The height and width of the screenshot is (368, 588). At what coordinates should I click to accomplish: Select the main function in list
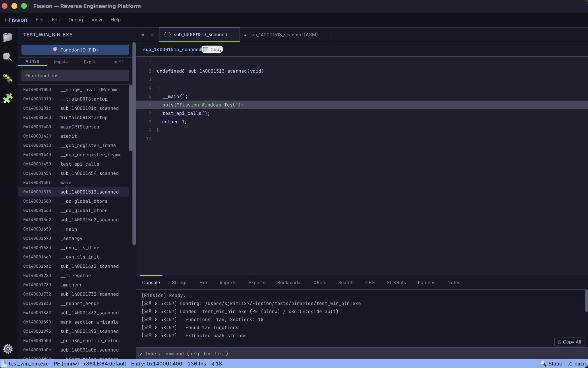[73, 183]
